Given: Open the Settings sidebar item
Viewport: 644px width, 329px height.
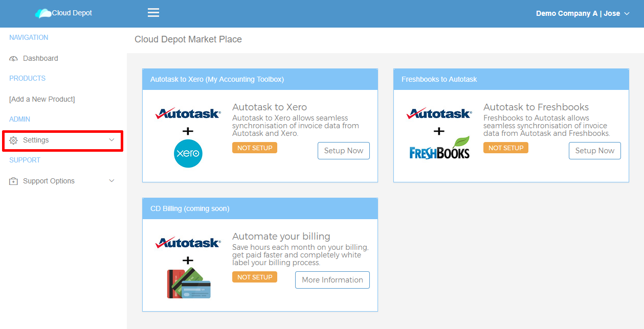Looking at the screenshot, I should click(62, 140).
